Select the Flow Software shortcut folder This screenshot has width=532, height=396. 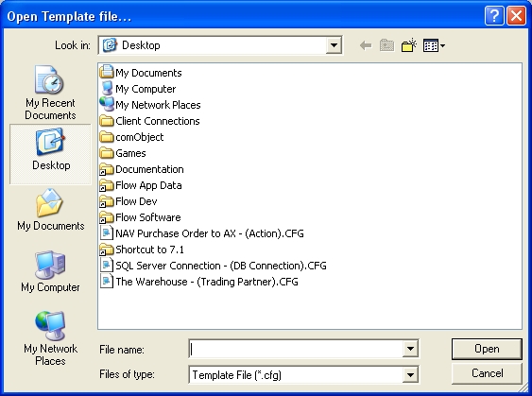(x=141, y=217)
